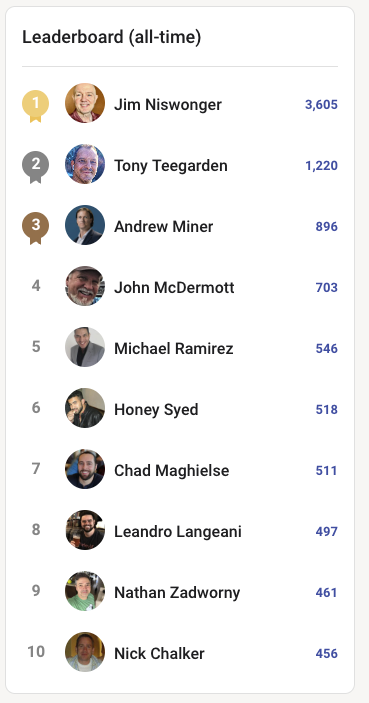Click Tony Teegarden's 1,220 points value
Image resolution: width=369 pixels, height=703 pixels.
click(321, 165)
